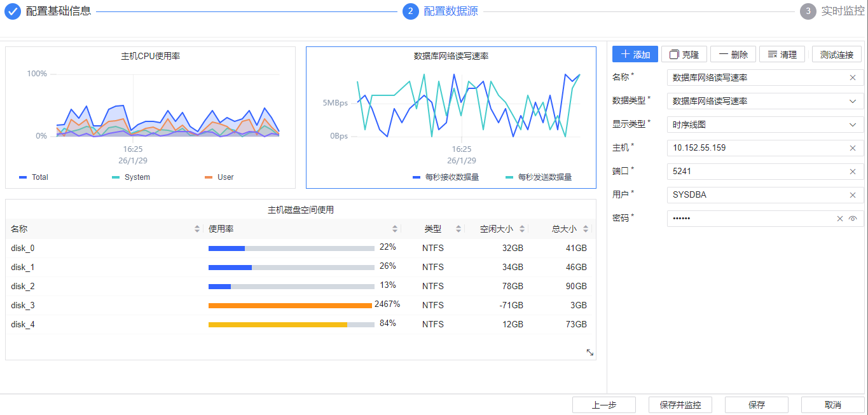Toggle the 每秒发送数据量 legend series
868x415 pixels.
pyautogui.click(x=538, y=177)
